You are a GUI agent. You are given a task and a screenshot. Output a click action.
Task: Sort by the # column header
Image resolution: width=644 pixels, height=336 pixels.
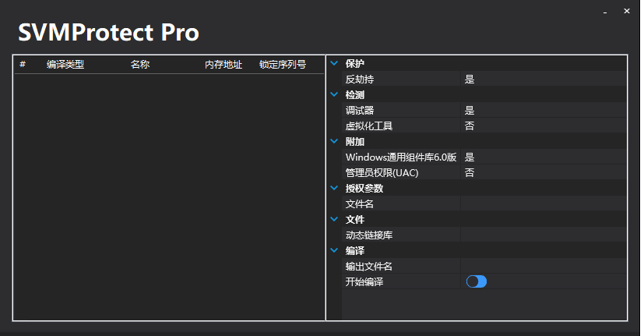[x=23, y=64]
